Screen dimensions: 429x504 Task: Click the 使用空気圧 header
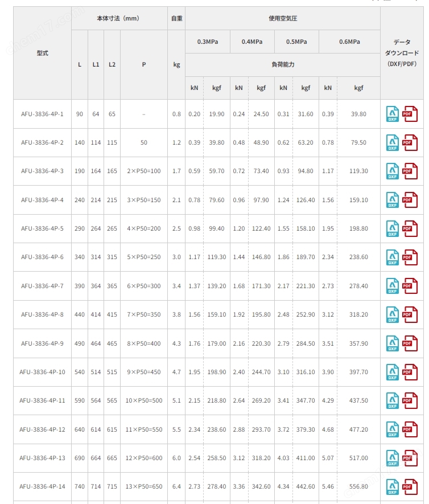tap(283, 18)
